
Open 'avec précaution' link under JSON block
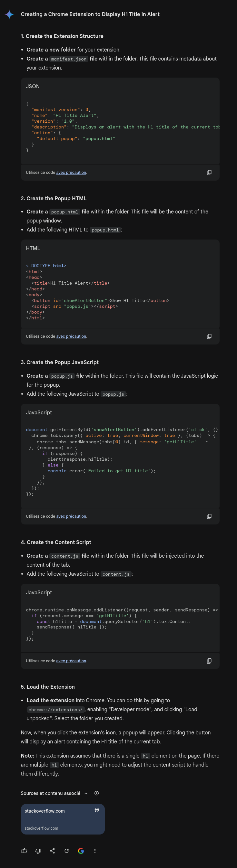(x=71, y=173)
